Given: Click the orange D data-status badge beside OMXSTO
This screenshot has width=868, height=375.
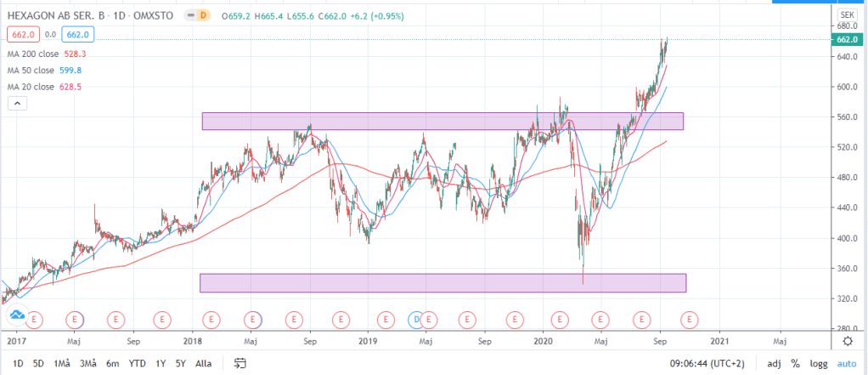Looking at the screenshot, I should tap(206, 16).
